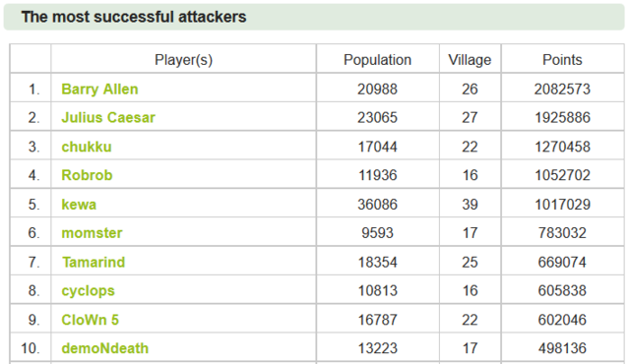630x364 pixels.
Task: Click Julius Caesar's village count 27
Action: point(470,117)
